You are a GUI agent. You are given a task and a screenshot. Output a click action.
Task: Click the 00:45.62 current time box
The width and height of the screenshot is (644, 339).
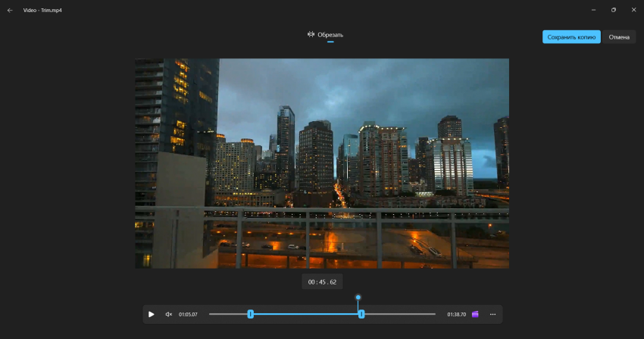coord(323,282)
